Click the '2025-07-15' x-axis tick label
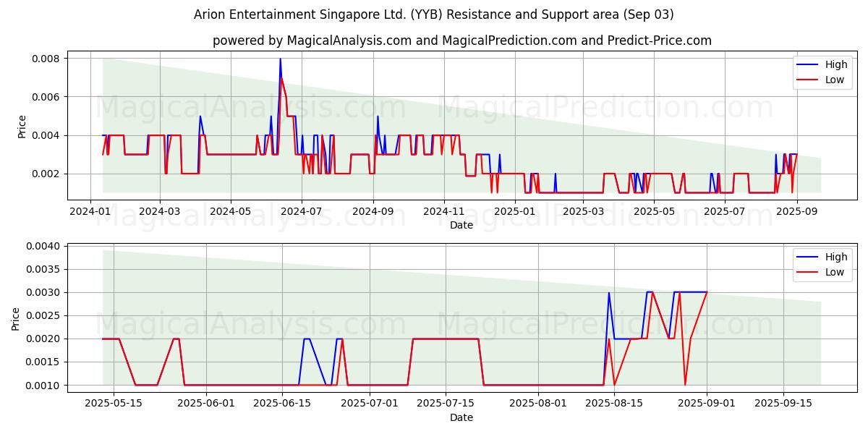 pyautogui.click(x=446, y=404)
